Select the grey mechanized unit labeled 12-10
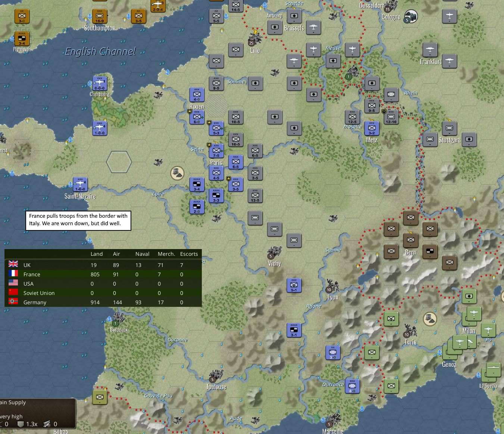 tap(391, 117)
